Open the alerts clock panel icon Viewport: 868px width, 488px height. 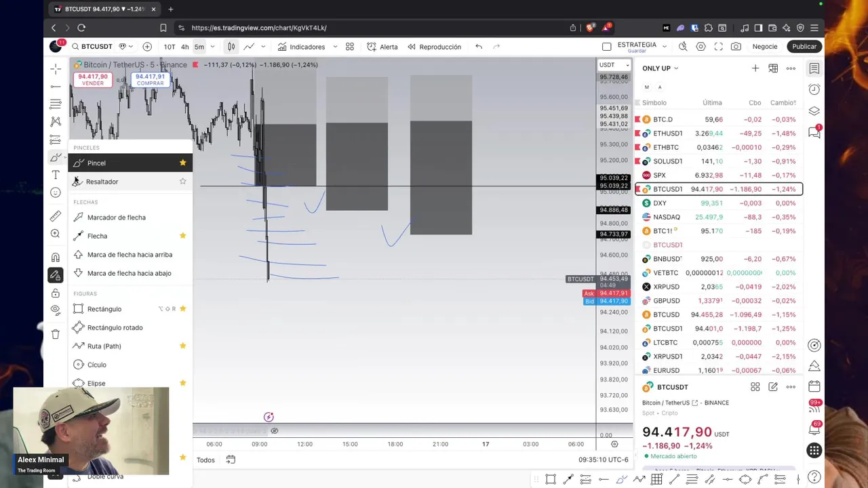tap(814, 89)
